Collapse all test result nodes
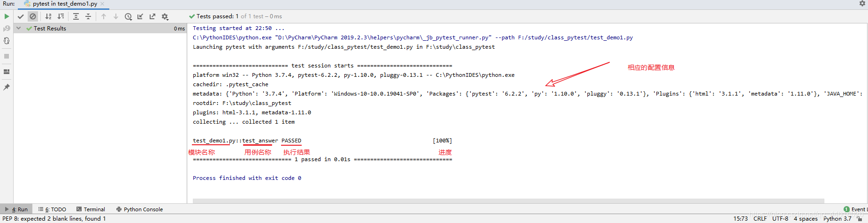This screenshot has width=868, height=223. tap(88, 16)
